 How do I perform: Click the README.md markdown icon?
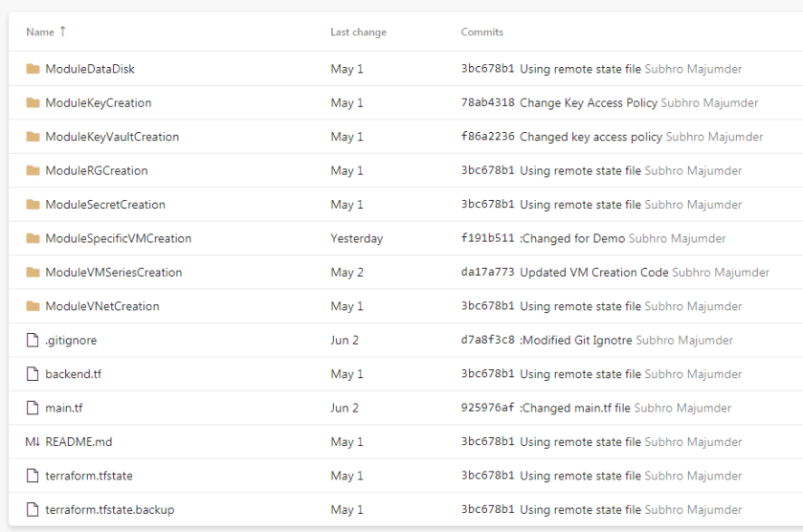click(33, 442)
